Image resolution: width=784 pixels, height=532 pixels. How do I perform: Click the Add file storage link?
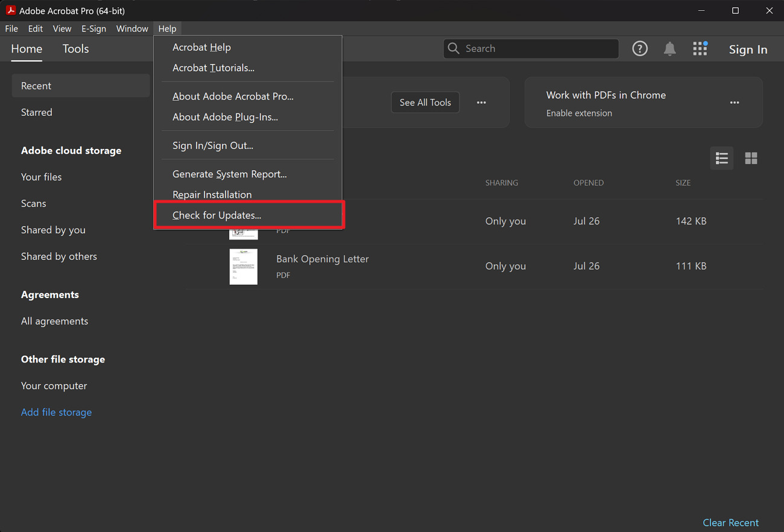click(x=56, y=412)
